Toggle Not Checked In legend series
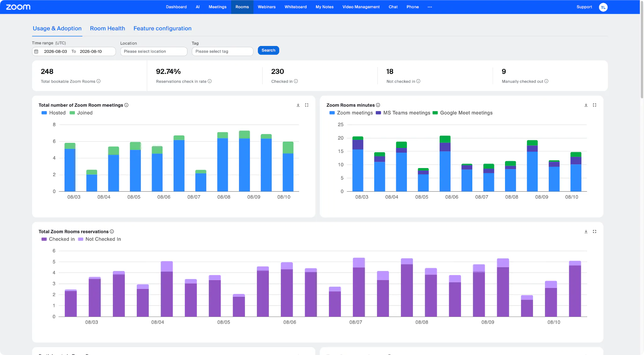 99,239
